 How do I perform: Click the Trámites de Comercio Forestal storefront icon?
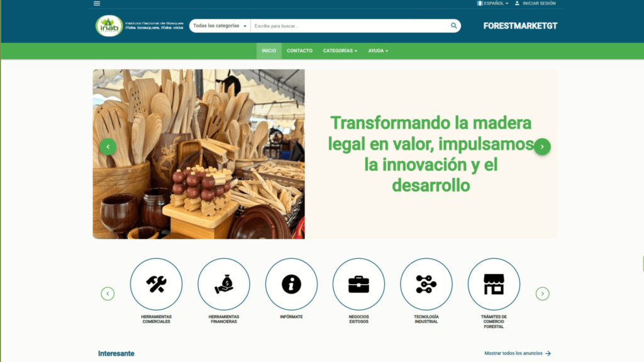(494, 284)
